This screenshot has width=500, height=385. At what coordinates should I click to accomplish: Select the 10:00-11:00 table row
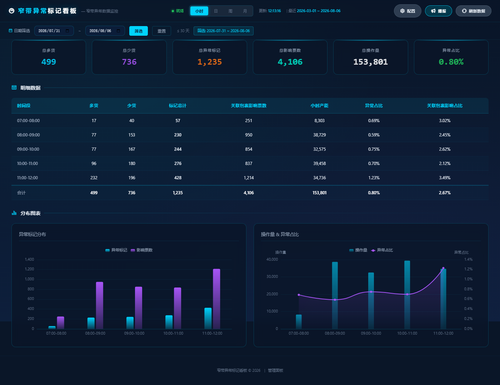point(250,164)
